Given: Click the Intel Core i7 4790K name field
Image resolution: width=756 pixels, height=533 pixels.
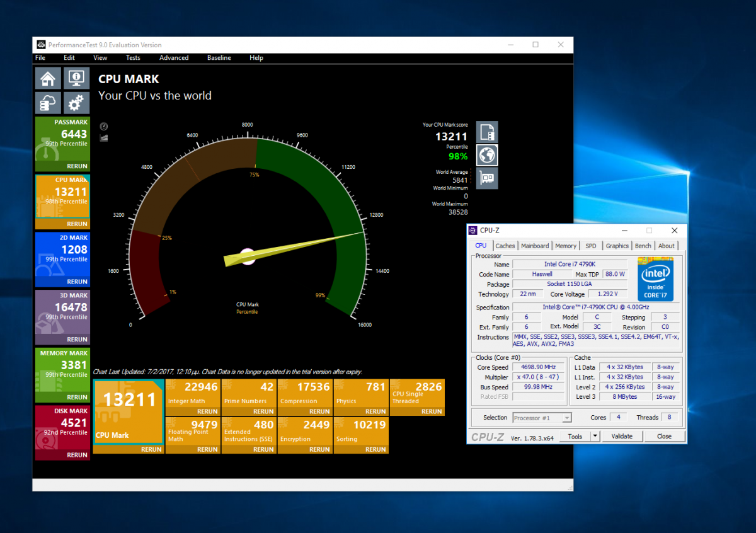Looking at the screenshot, I should point(570,264).
